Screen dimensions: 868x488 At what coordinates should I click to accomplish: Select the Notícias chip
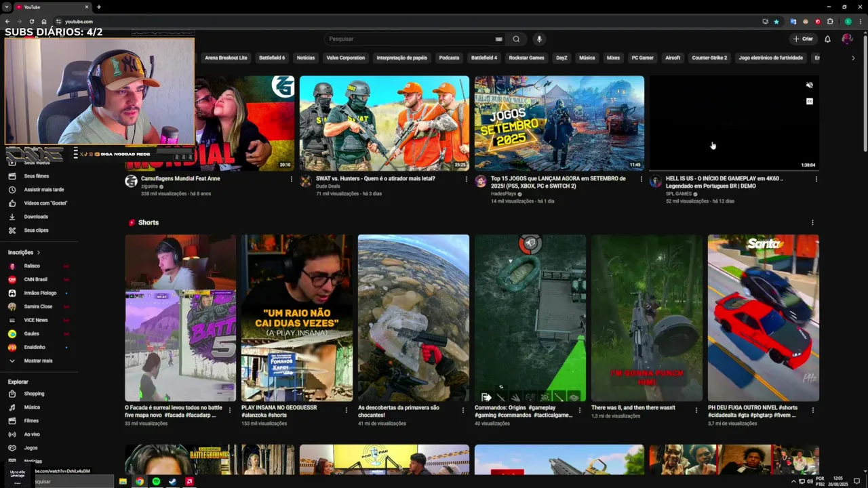pyautogui.click(x=306, y=58)
